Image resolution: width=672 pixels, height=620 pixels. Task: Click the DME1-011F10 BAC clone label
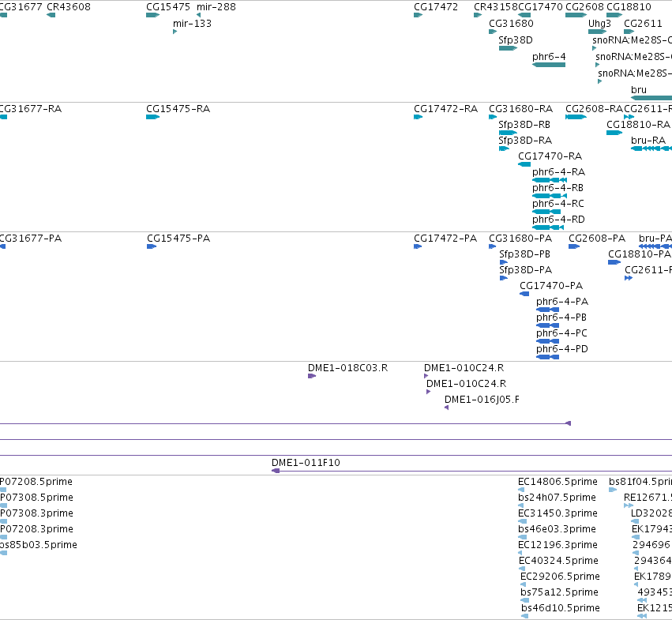coord(306,463)
